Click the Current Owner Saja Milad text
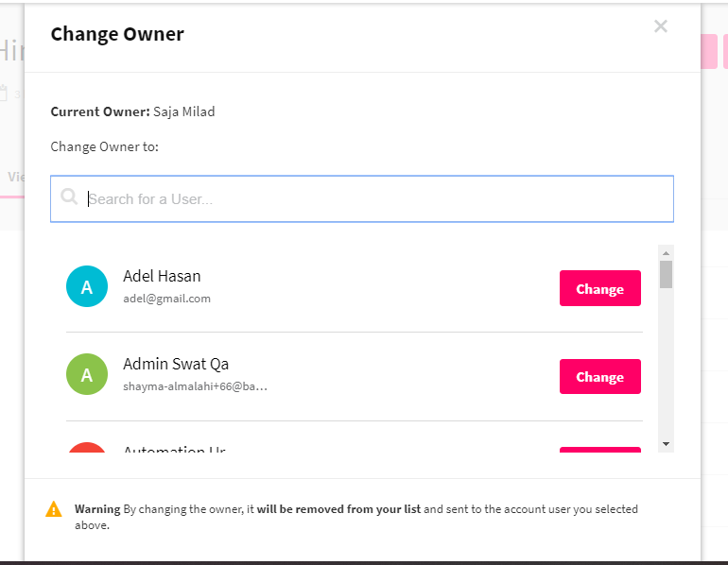This screenshot has height=565, width=728. tap(132, 111)
